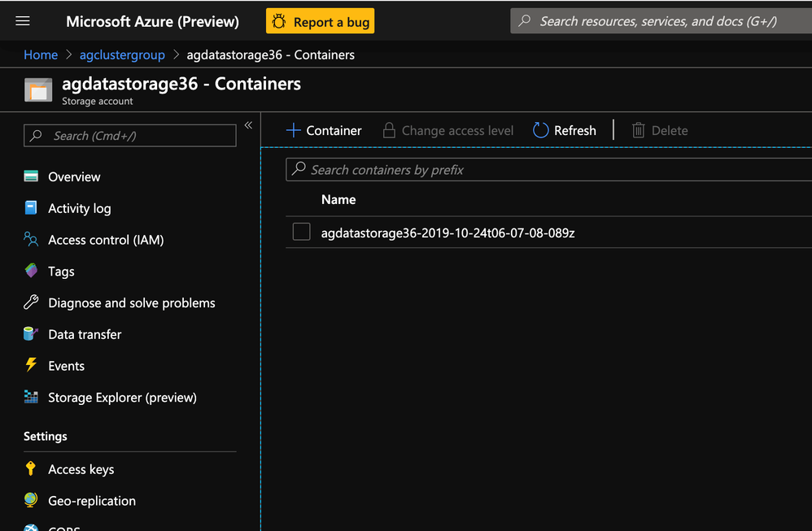Screen dimensions: 812x531
Task: Click the Data transfer icon
Action: tap(31, 334)
